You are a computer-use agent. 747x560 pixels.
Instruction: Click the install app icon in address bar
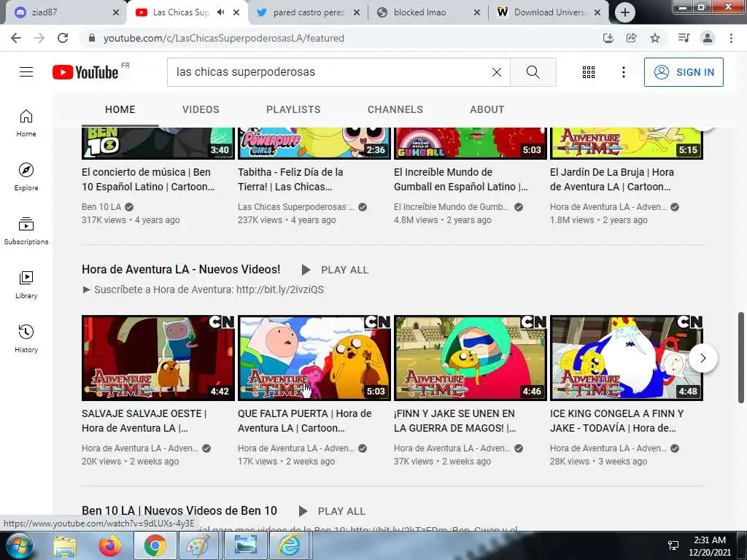click(x=608, y=38)
